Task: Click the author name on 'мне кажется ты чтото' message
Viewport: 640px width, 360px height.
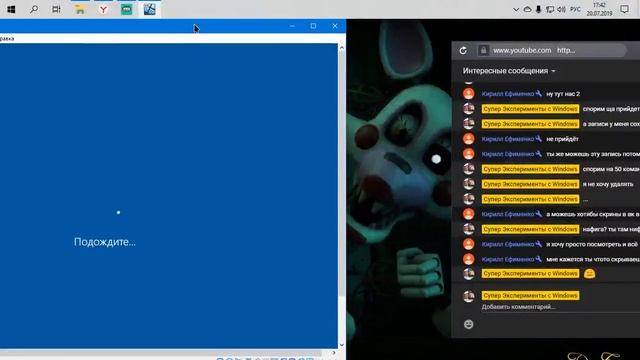Action: click(508, 260)
